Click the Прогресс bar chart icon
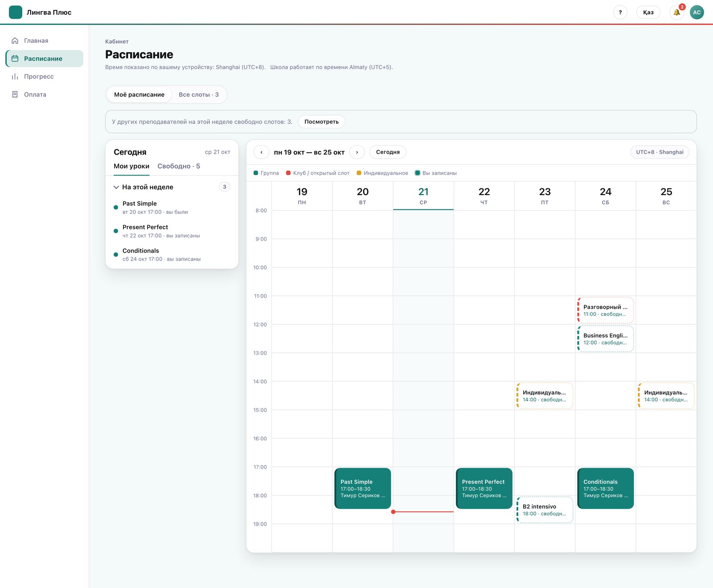Image resolution: width=713 pixels, height=588 pixels. tap(15, 77)
